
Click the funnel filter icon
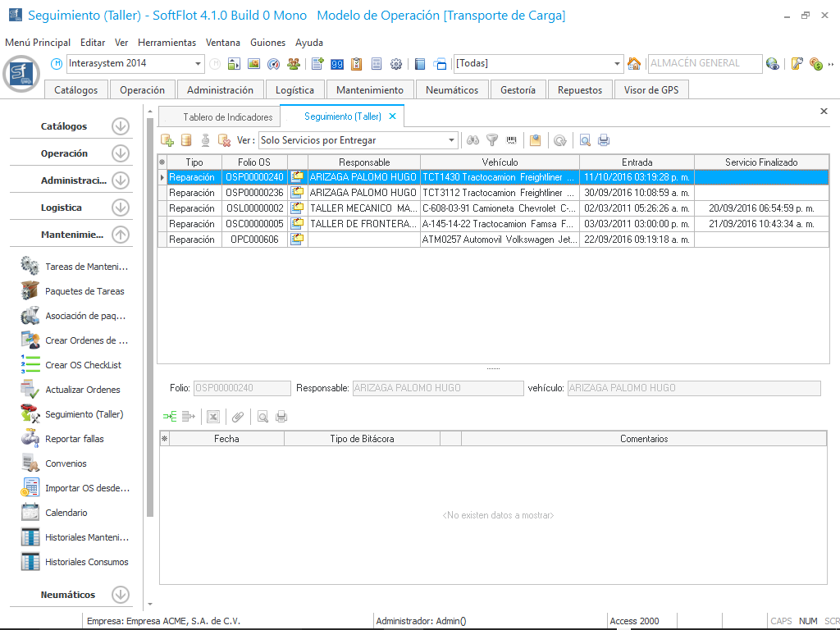pyautogui.click(x=492, y=140)
